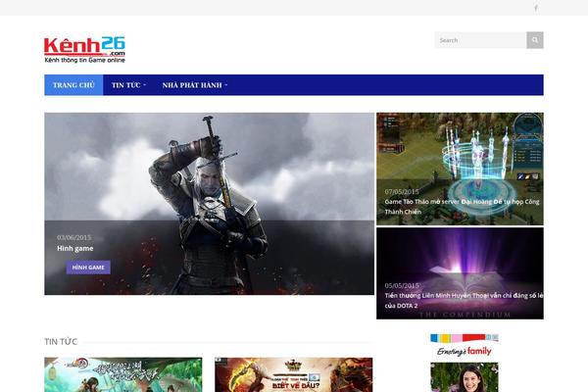Screen dimensions: 588x392
Task: Click the 03/06/2015 date text
Action: [73, 237]
